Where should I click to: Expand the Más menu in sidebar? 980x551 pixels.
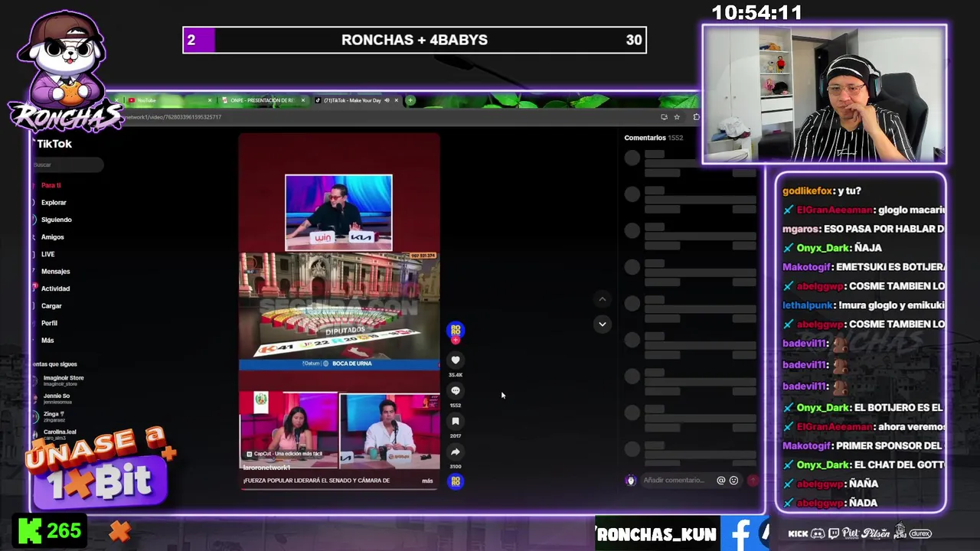coord(47,341)
